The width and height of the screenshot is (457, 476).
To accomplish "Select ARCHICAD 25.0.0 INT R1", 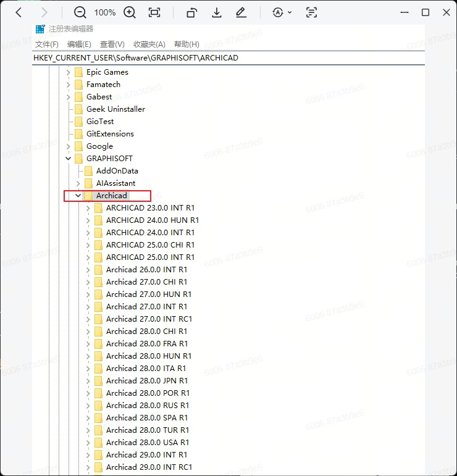I will tap(150, 257).
